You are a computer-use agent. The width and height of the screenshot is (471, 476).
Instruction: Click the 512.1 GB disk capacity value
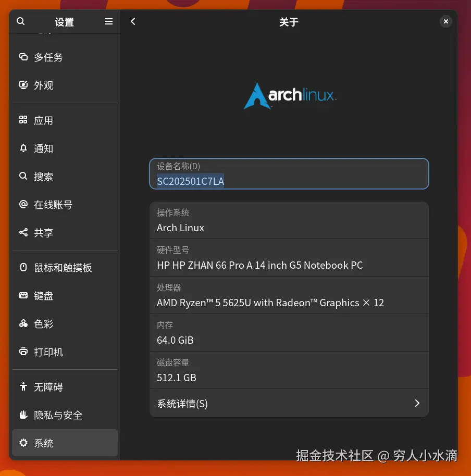[177, 378]
